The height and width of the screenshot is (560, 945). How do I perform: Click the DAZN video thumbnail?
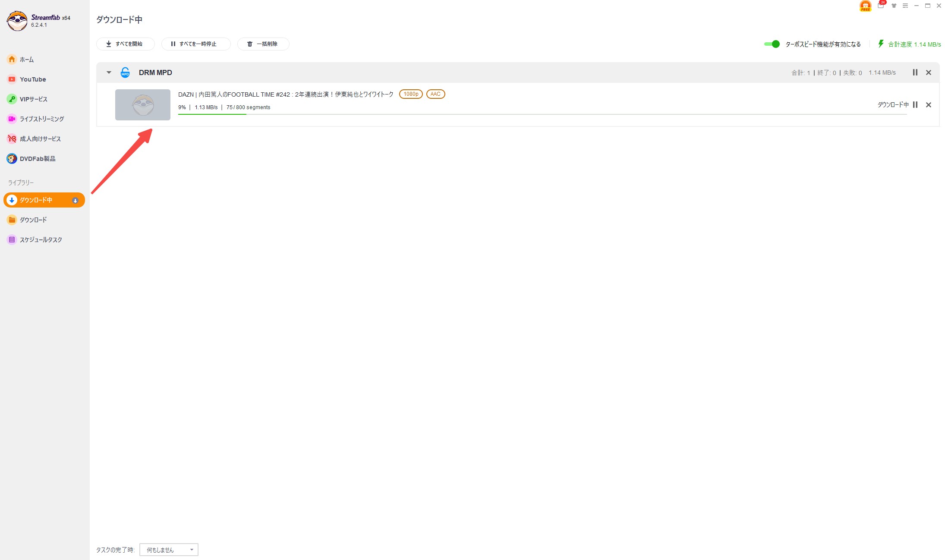tap(143, 105)
